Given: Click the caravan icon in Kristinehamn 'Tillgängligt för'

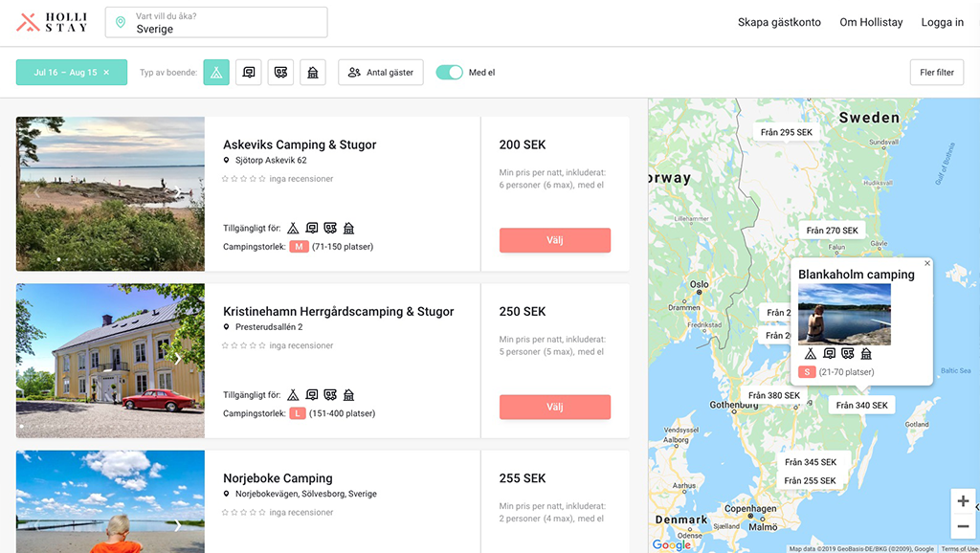Looking at the screenshot, I should click(312, 395).
